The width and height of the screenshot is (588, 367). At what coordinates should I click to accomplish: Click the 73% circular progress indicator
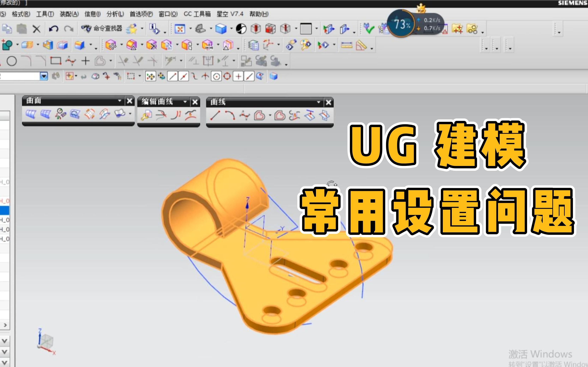401,23
